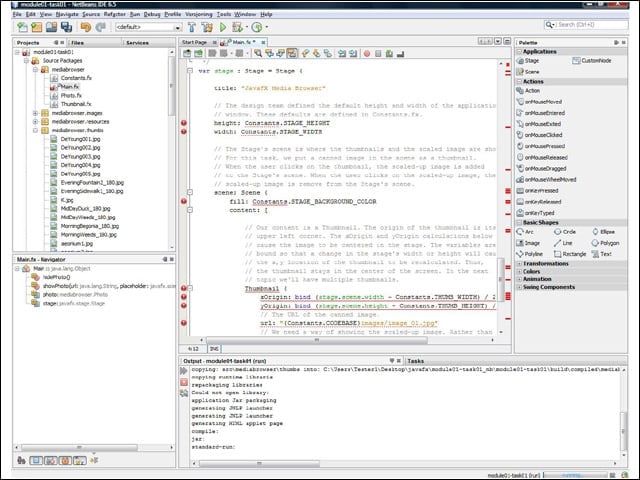640x480 pixels.
Task: Click the Build Main Project hammer icon
Action: tap(192, 27)
